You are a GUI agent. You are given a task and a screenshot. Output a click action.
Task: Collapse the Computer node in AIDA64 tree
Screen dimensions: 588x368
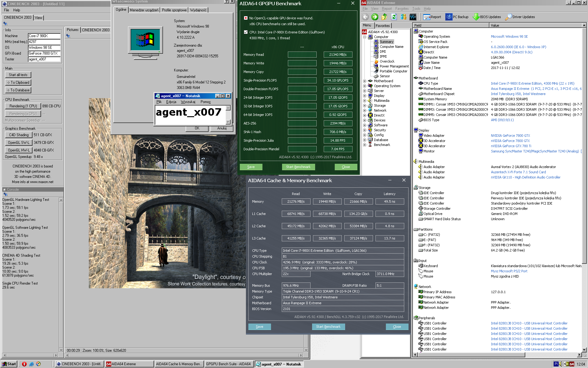click(365, 37)
